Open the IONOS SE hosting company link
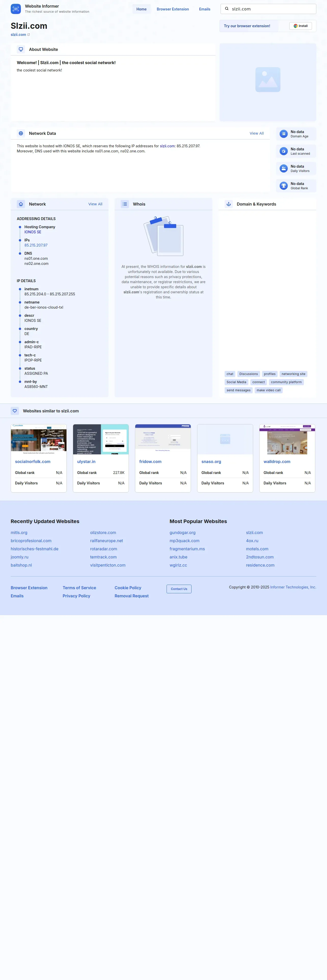The width and height of the screenshot is (327, 980). 33,232
